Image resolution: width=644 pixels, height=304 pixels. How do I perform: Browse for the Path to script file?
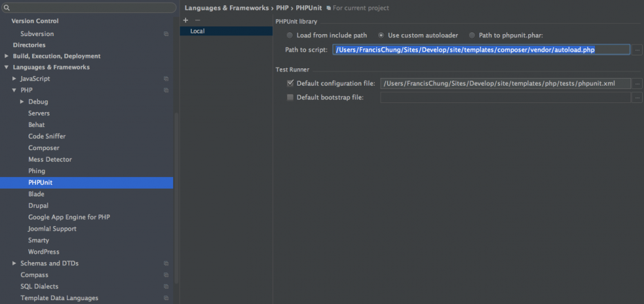click(x=637, y=50)
